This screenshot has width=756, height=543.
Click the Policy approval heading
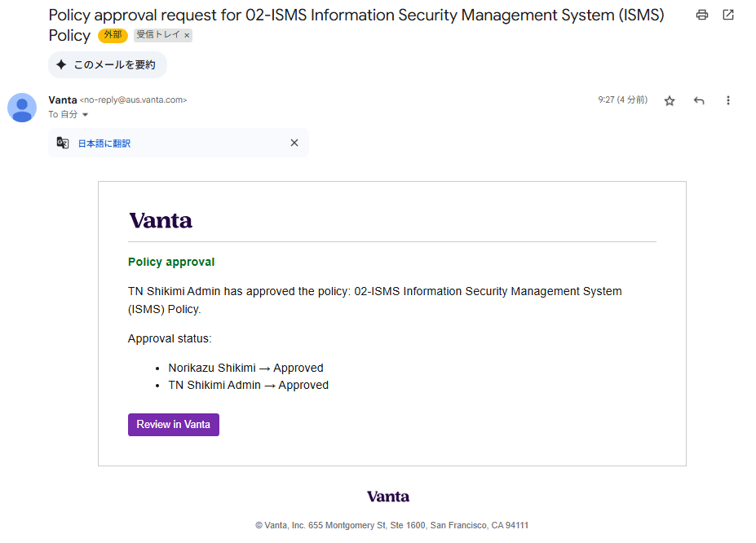[171, 262]
